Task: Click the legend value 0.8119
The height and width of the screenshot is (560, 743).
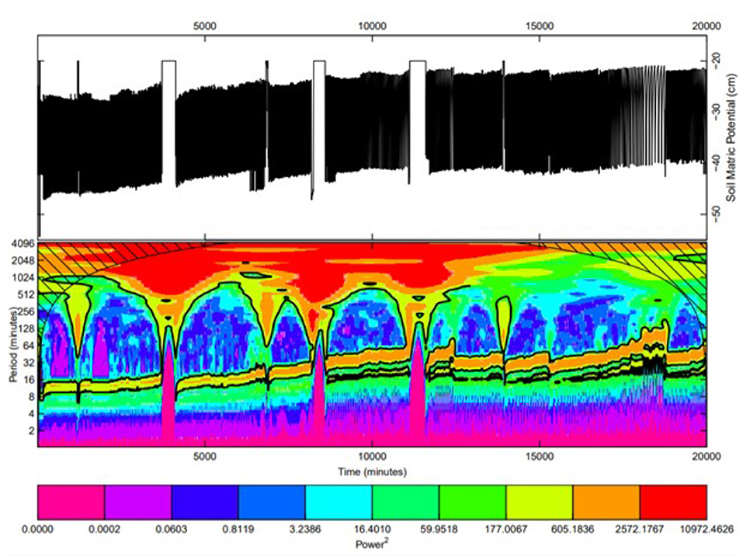Action: (x=238, y=529)
